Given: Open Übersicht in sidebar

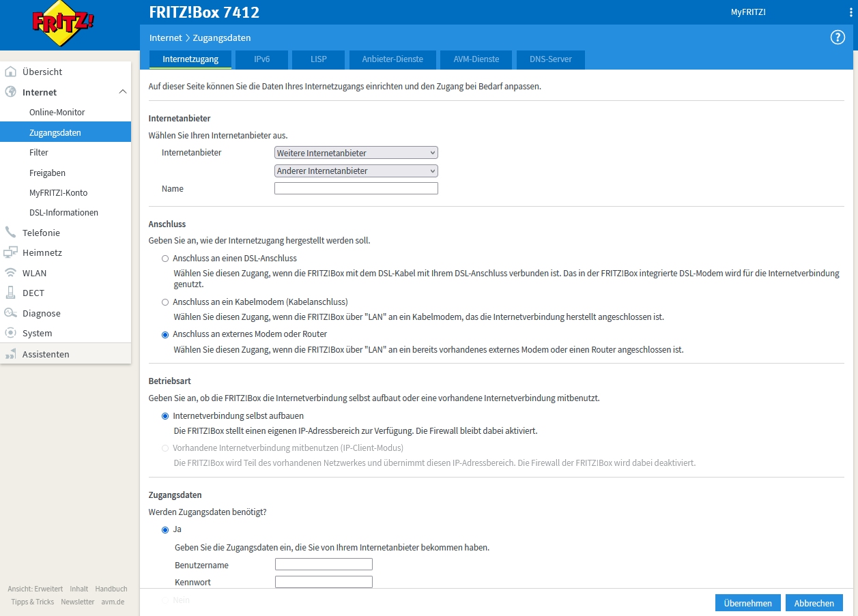Looking at the screenshot, I should 42,72.
